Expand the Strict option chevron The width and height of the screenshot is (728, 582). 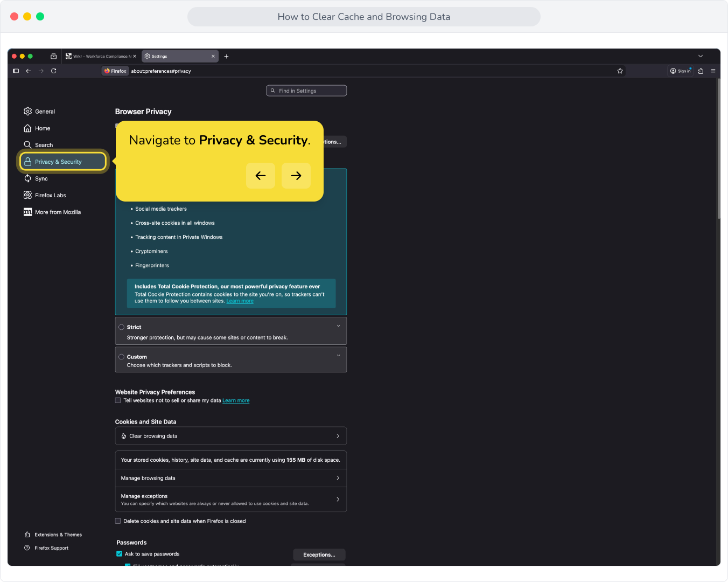338,326
